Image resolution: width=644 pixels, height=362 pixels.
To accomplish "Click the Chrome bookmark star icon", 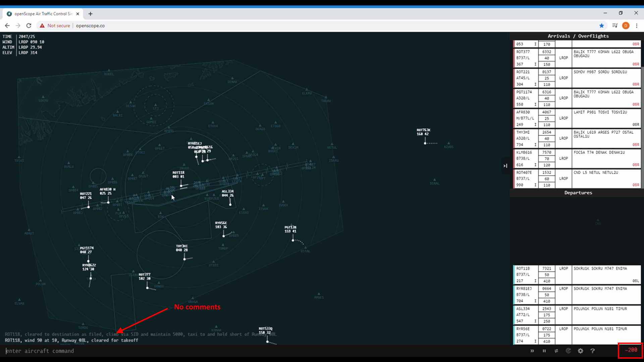I will tap(602, 25).
